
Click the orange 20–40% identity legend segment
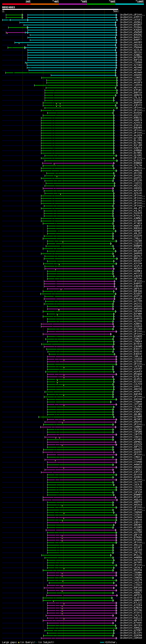(45, 4)
